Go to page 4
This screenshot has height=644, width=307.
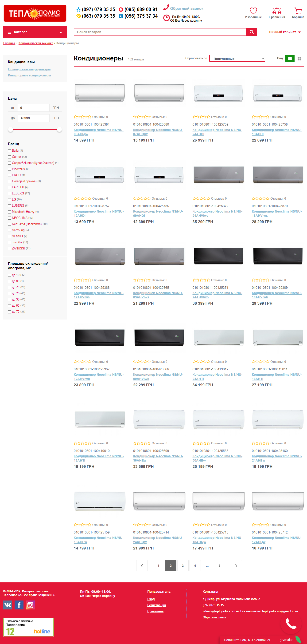[x=195, y=565]
